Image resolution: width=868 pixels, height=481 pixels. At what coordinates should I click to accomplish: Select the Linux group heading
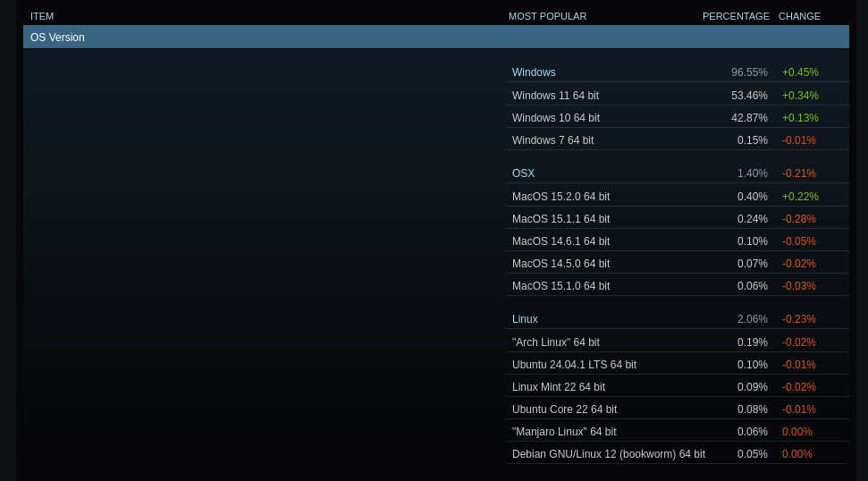pos(525,319)
